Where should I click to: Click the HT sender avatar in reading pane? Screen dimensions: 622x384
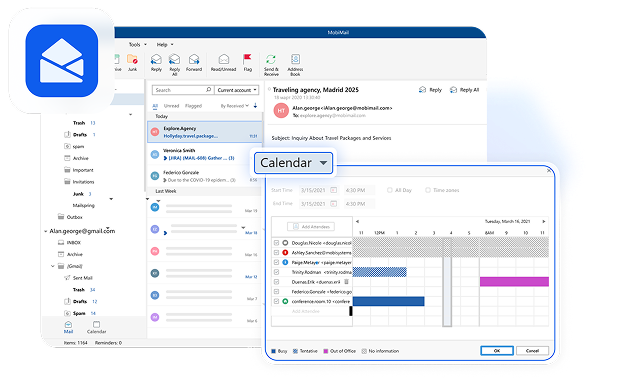tap(281, 111)
